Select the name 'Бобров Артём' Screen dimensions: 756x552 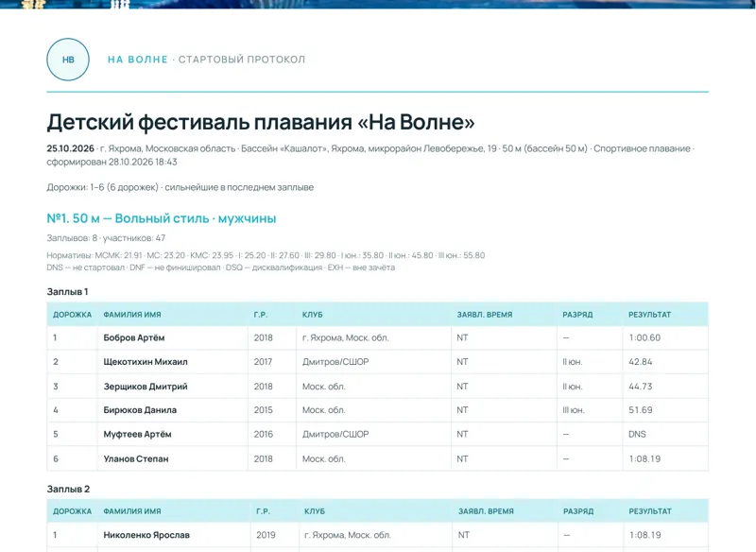pyautogui.click(x=134, y=337)
